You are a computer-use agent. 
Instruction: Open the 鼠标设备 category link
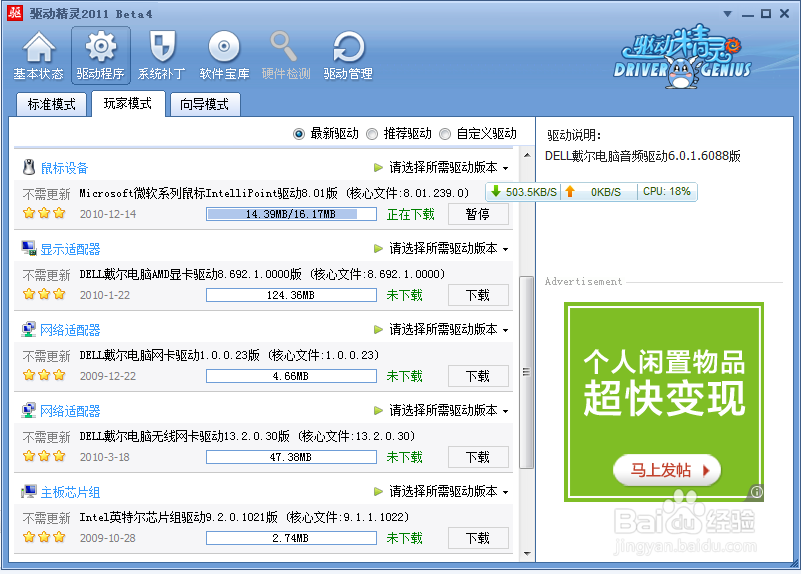click(64, 168)
